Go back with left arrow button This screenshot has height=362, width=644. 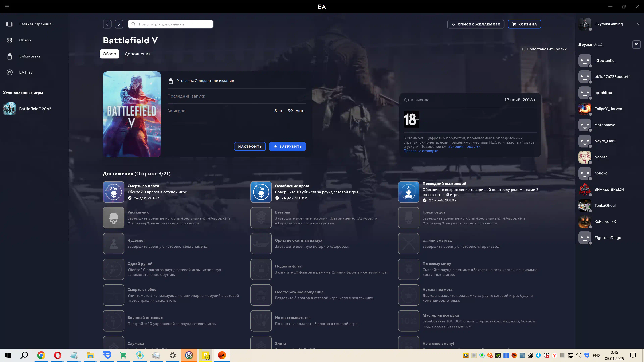107,24
